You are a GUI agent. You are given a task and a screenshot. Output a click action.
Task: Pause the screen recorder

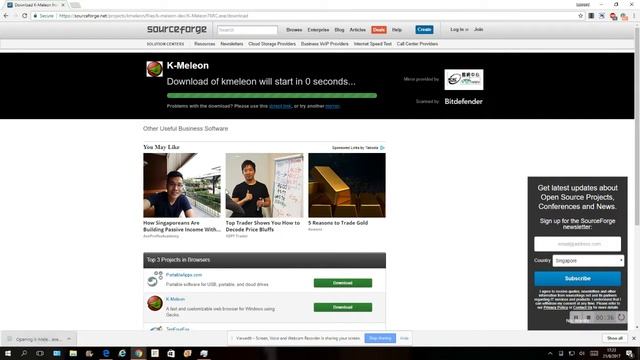[576, 317]
